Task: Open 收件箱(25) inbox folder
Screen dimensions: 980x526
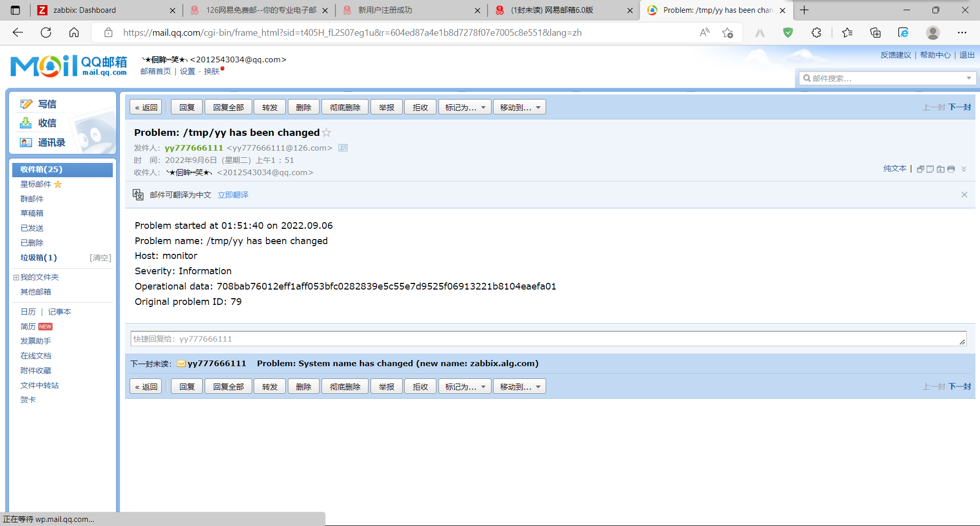Action: 62,170
